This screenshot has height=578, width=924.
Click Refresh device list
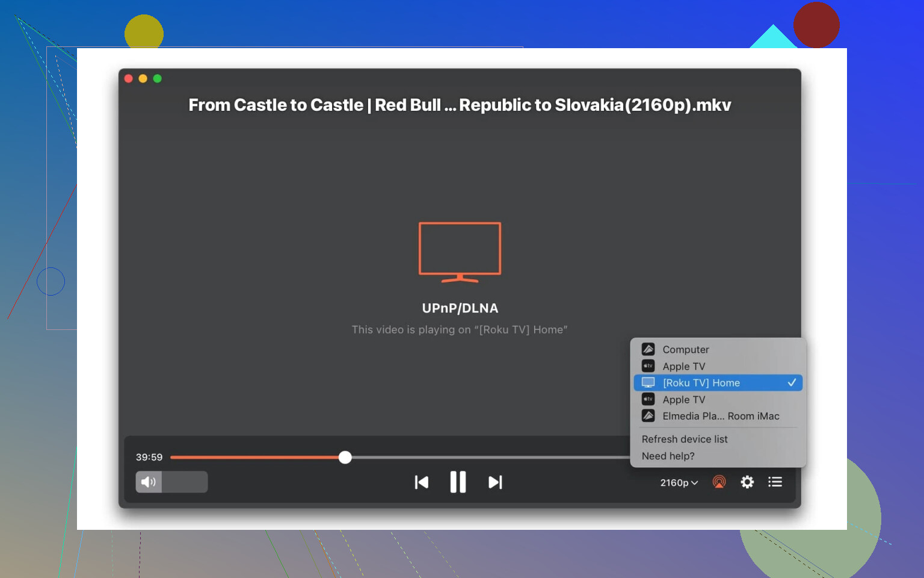click(685, 439)
